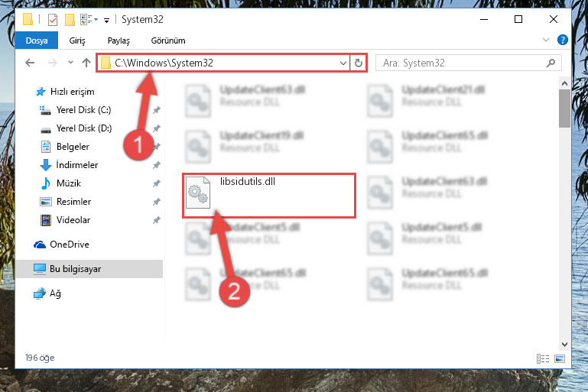Refresh the System32 folder view
Viewport: 588px width, 392px height.
pyautogui.click(x=359, y=63)
